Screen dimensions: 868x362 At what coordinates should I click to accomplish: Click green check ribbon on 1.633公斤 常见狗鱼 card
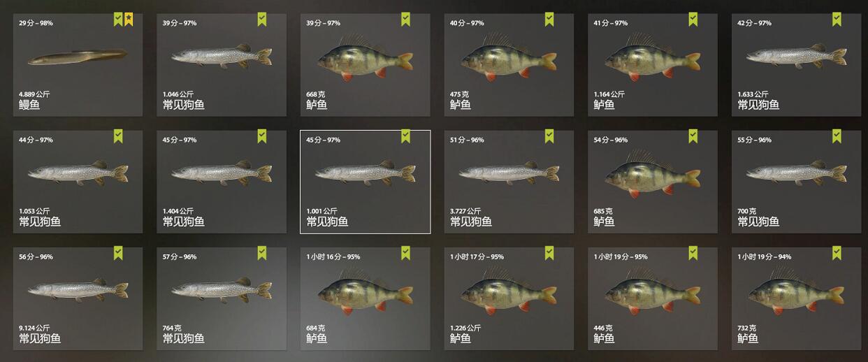tap(837, 20)
